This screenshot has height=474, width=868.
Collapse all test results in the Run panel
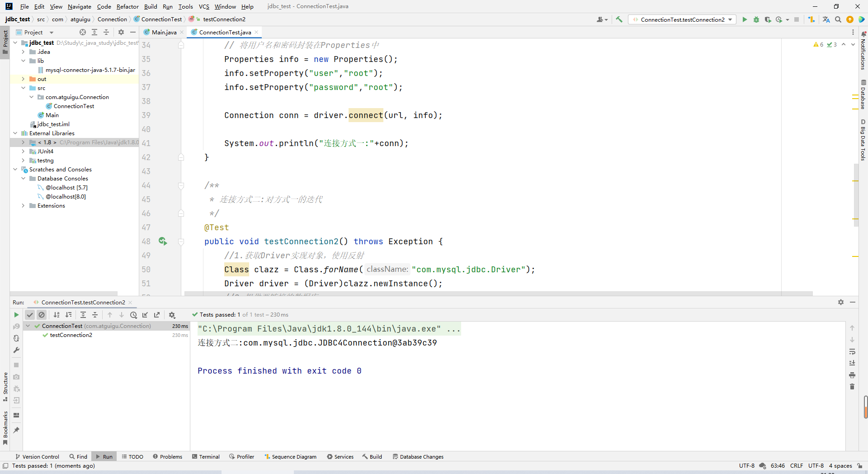(x=95, y=315)
